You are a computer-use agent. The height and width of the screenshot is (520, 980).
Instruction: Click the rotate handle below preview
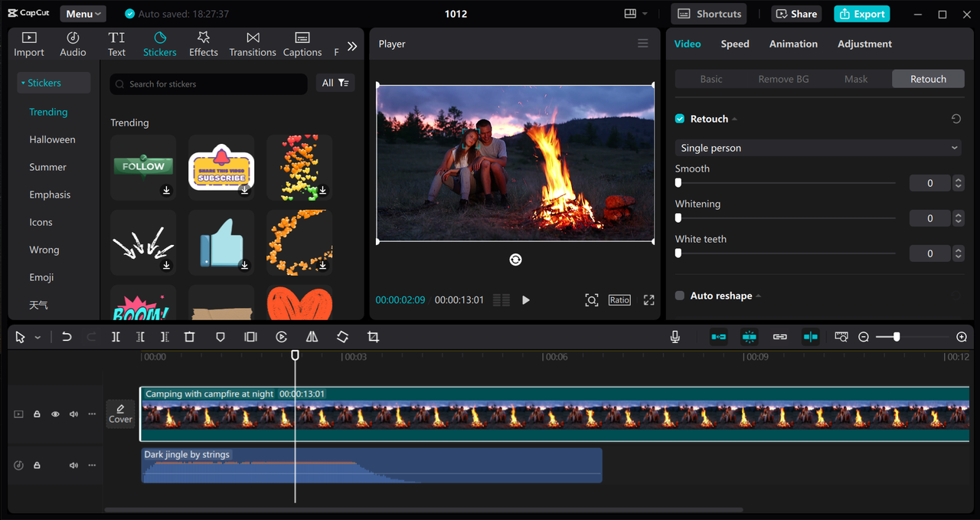click(515, 260)
